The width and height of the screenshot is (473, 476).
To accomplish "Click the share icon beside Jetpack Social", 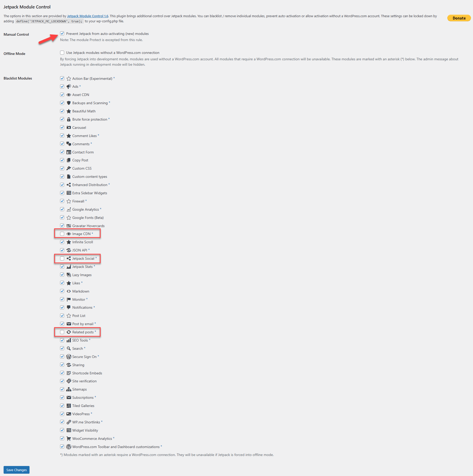I will 69,258.
